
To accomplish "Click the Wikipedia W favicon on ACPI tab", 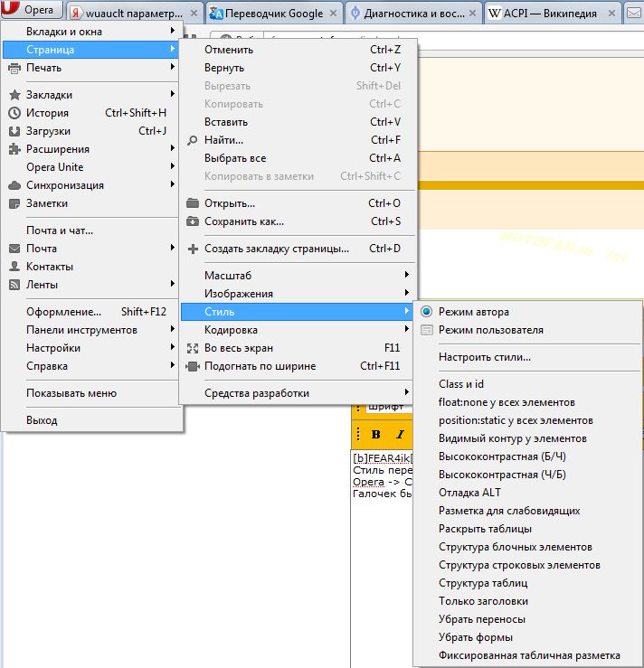I will pyautogui.click(x=495, y=14).
